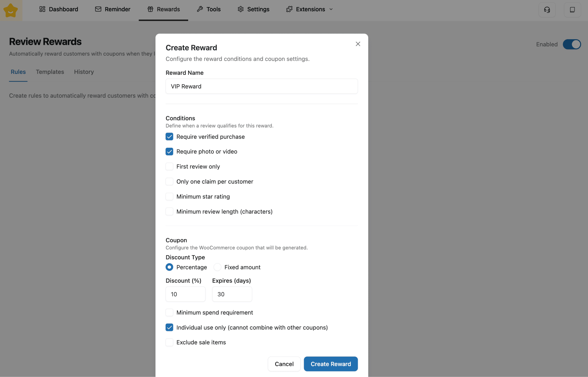Image resolution: width=588 pixels, height=377 pixels.
Task: Open the documentation book icon
Action: coord(572,10)
